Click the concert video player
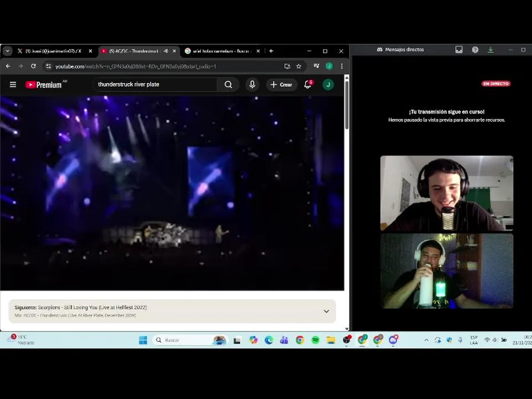This screenshot has height=399, width=532. point(172,193)
